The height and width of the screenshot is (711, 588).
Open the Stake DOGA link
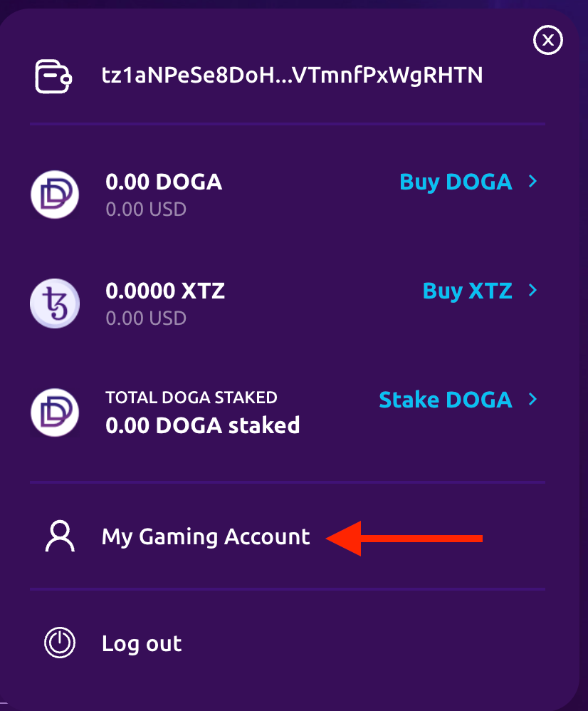(x=446, y=400)
